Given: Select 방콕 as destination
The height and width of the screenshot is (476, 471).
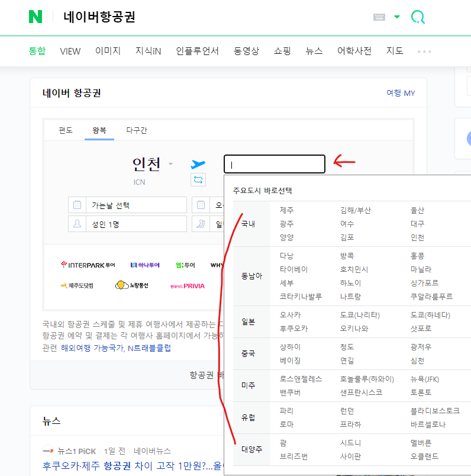Looking at the screenshot, I should [347, 256].
